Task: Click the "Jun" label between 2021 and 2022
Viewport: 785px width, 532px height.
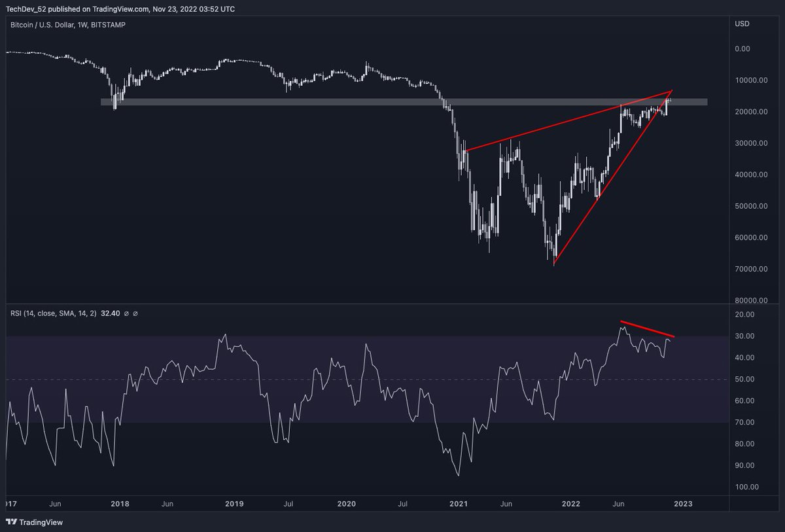Action: pos(505,504)
